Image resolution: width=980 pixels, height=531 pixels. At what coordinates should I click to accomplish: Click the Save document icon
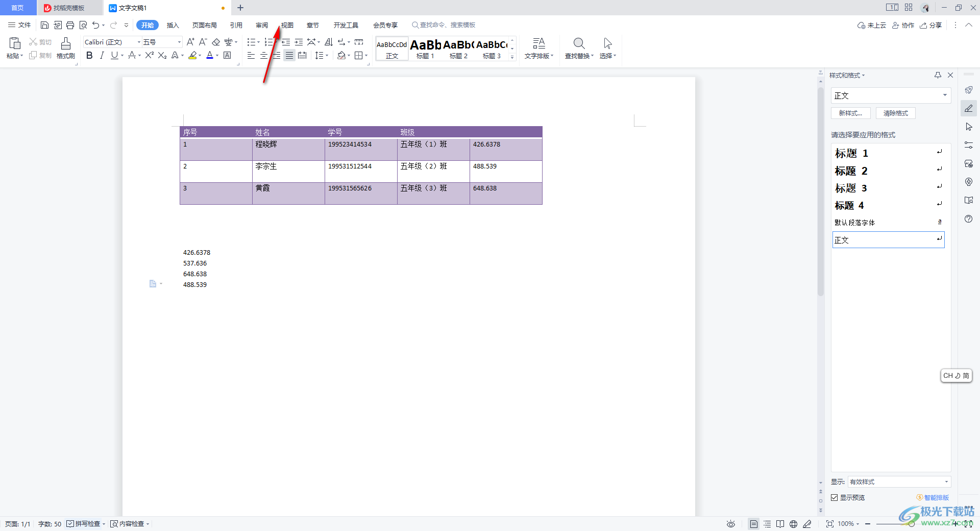[x=44, y=25]
